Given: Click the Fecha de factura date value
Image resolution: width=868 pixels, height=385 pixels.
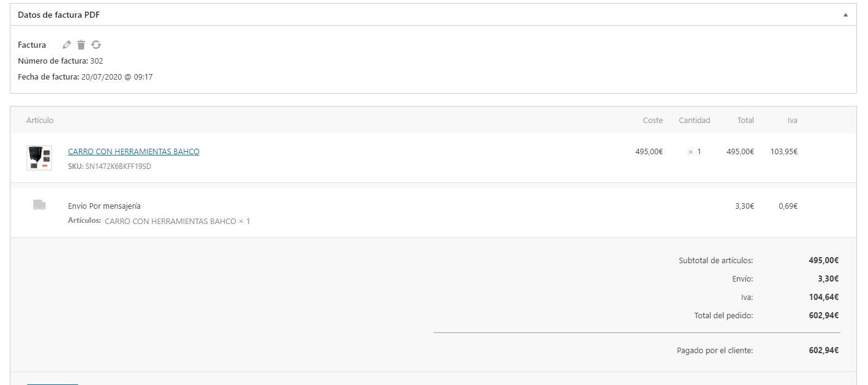Looking at the screenshot, I should coord(117,77).
